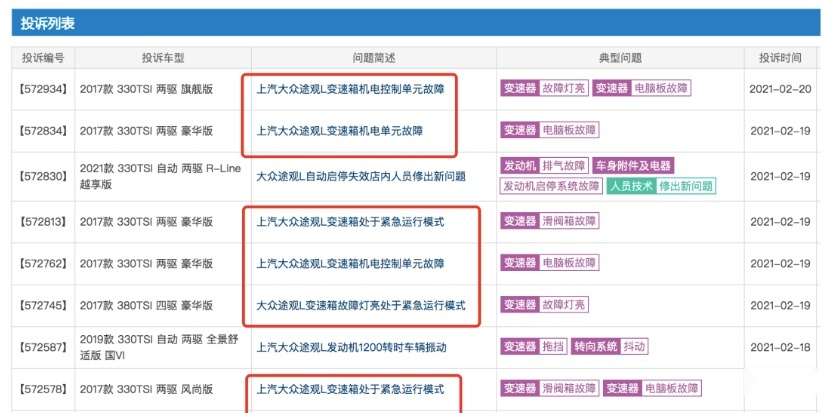Image resolution: width=830 pixels, height=413 pixels.
Task: Select complaint number 【572578】
Action: coord(43,390)
